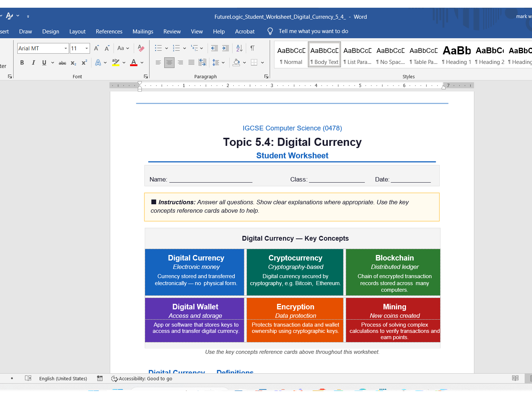This screenshot has height=399, width=532.
Task: Change language English (United States)
Action: click(63, 378)
